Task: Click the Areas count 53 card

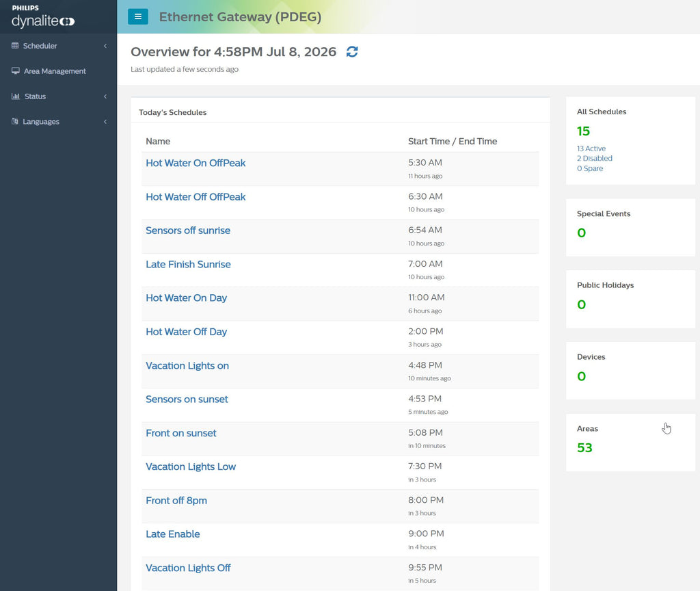Action: tap(630, 443)
